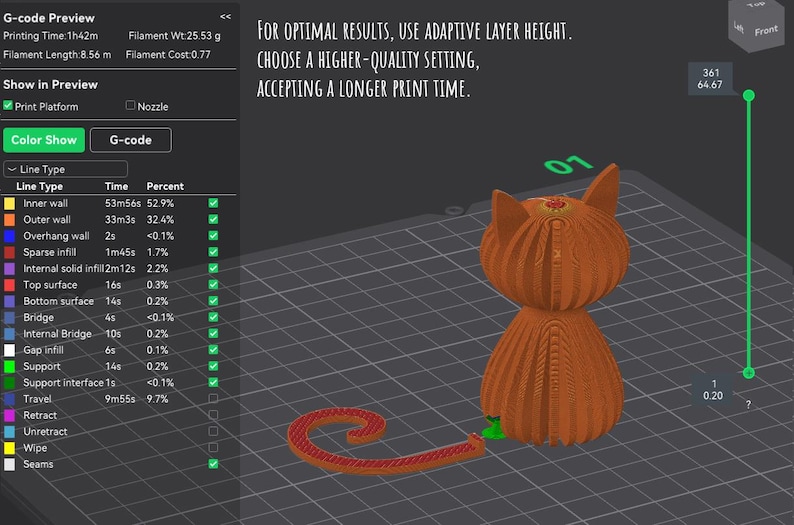Click the layer slider top handle
The height and width of the screenshot is (525, 794).
pos(749,95)
